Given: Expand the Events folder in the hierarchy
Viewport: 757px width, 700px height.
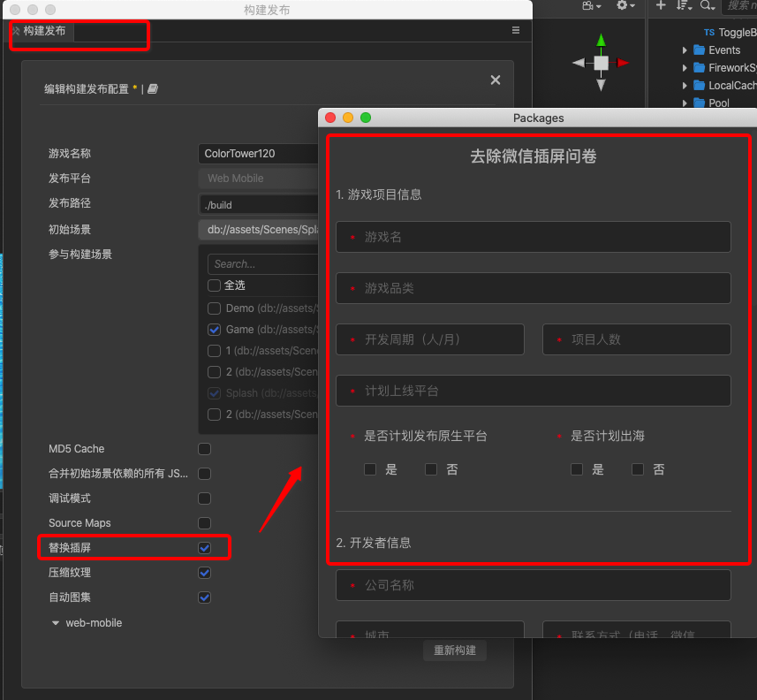Looking at the screenshot, I should tap(685, 50).
